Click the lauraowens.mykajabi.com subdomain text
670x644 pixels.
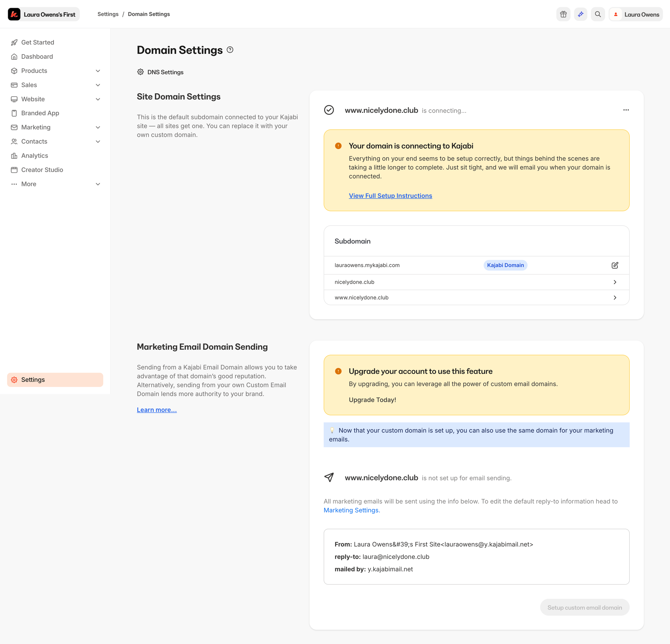coord(367,265)
